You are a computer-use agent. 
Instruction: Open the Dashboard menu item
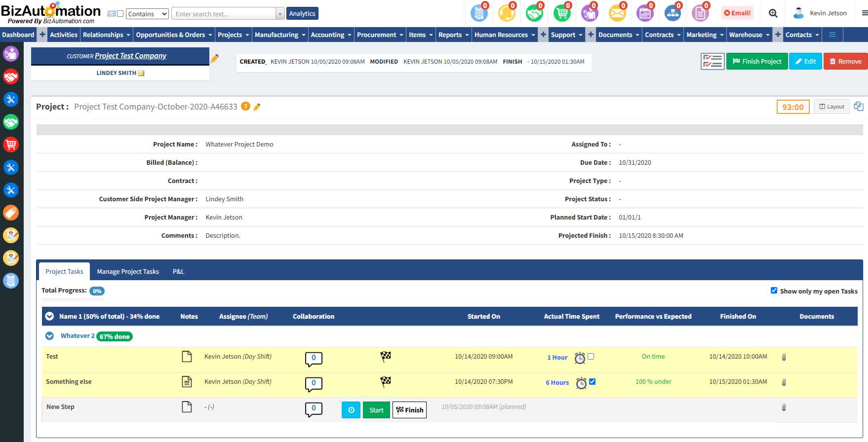point(18,35)
